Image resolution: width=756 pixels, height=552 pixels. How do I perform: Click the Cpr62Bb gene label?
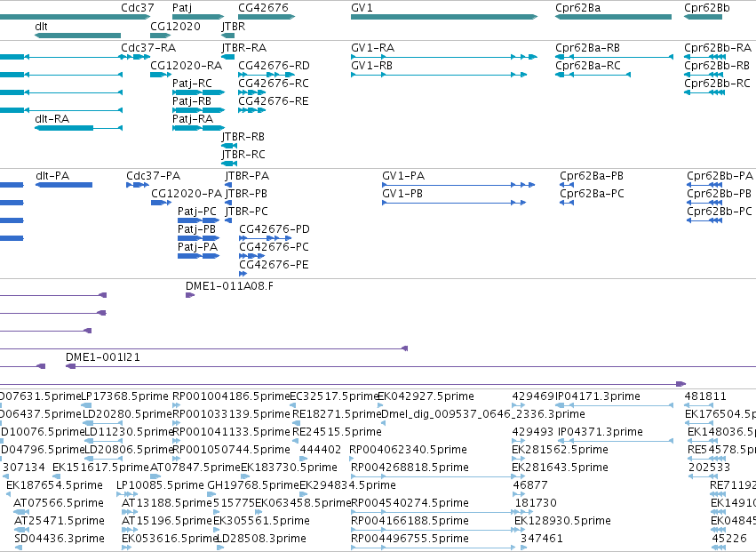click(707, 8)
